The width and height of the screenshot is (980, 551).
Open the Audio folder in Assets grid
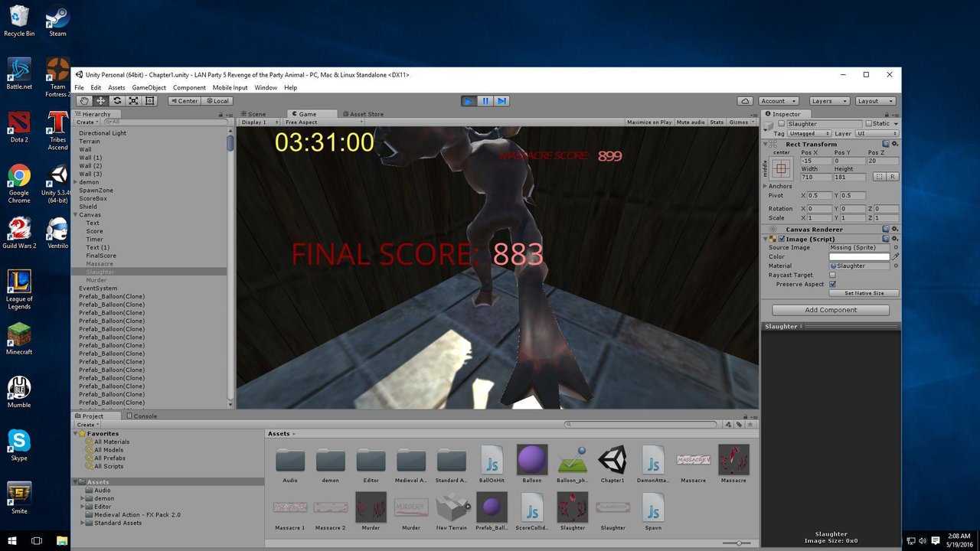290,464
